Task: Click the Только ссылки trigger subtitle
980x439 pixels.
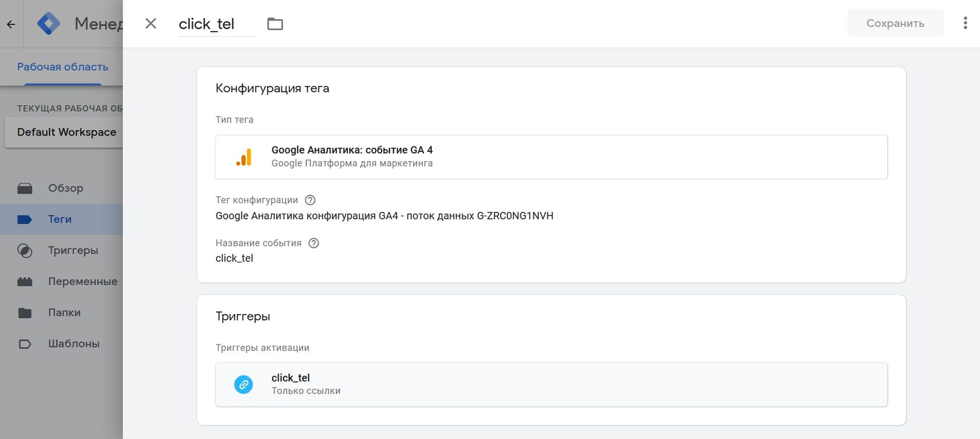Action: point(306,391)
